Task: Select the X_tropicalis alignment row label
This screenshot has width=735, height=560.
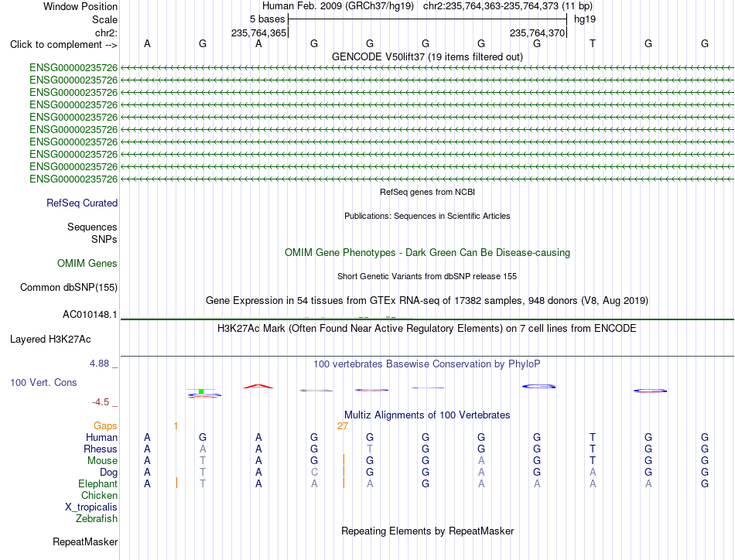Action: pyautogui.click(x=91, y=507)
